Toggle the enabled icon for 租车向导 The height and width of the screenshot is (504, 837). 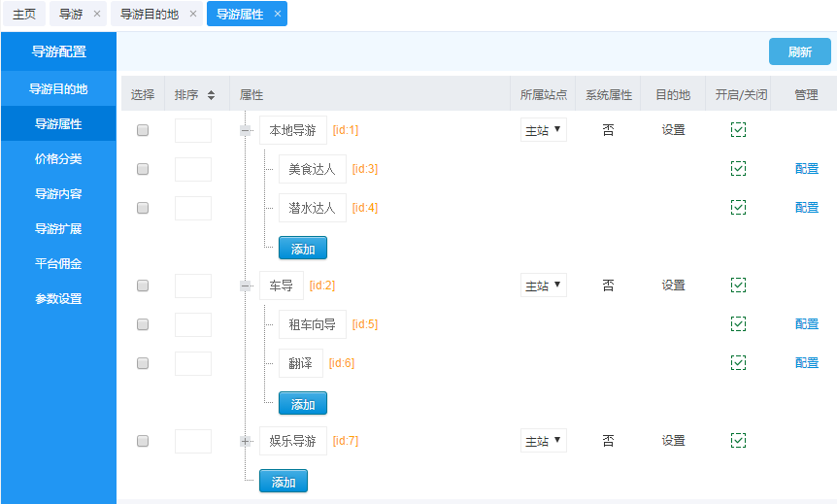click(738, 323)
